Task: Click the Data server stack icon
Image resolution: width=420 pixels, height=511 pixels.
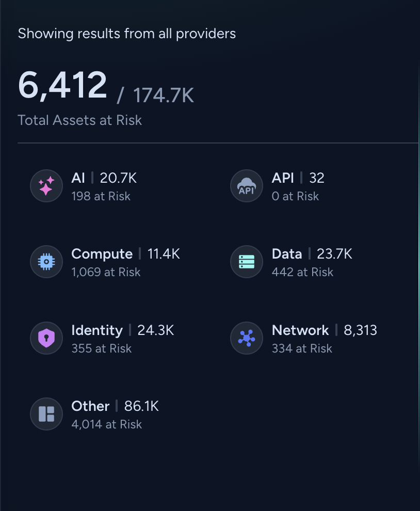Action: pyautogui.click(x=247, y=262)
